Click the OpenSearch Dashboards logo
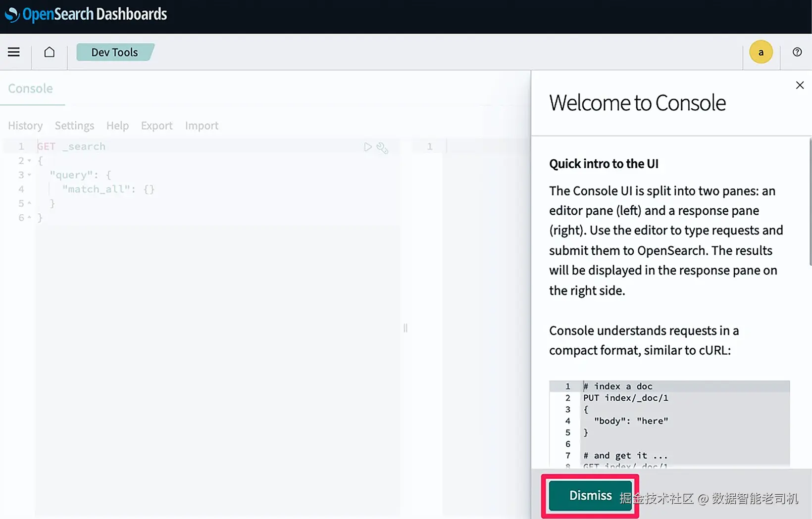This screenshot has width=812, height=519. pos(86,14)
